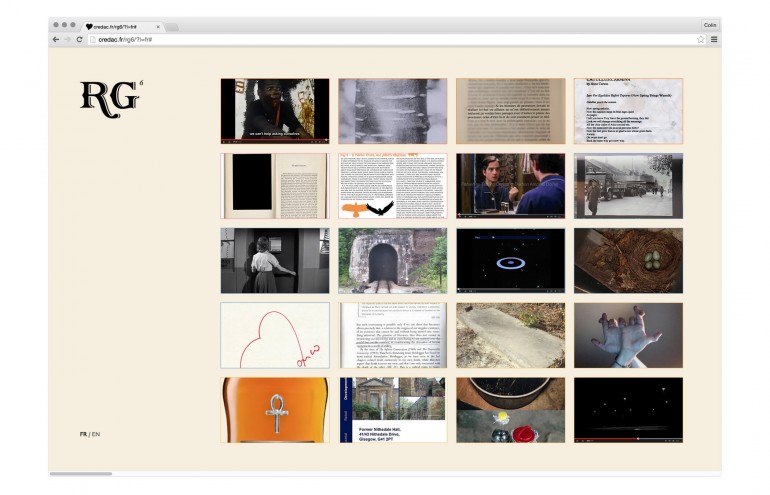Switch language to EN
The height and width of the screenshot is (495, 770).
96,434
